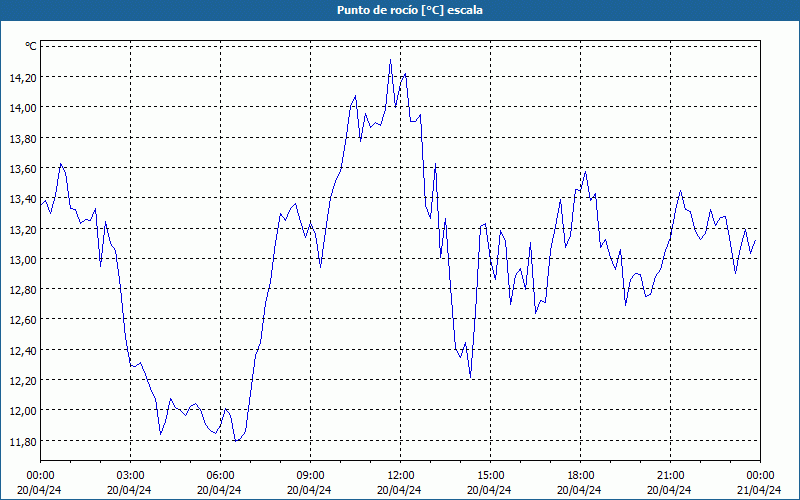Click the 12,20 y-axis value

coord(23,380)
